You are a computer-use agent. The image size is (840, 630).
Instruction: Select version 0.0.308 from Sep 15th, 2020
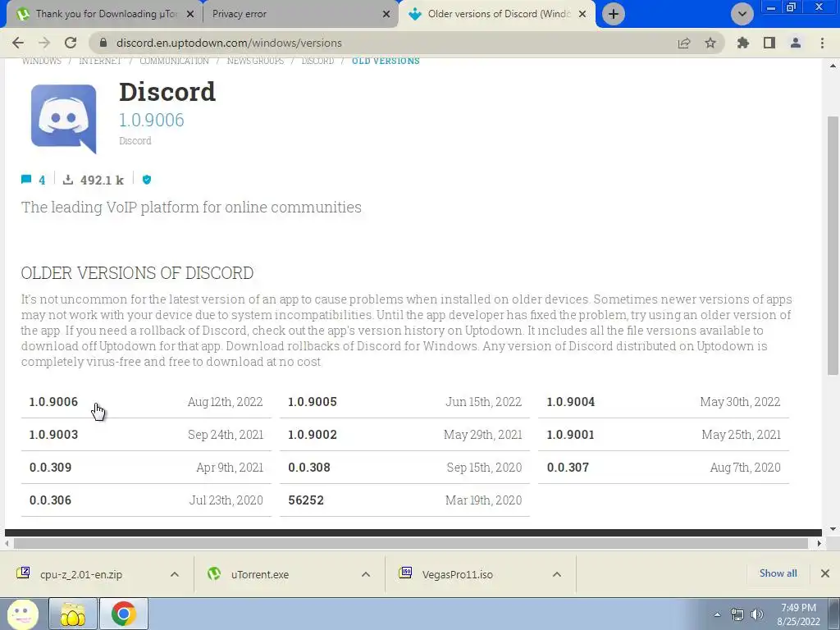[404, 467]
